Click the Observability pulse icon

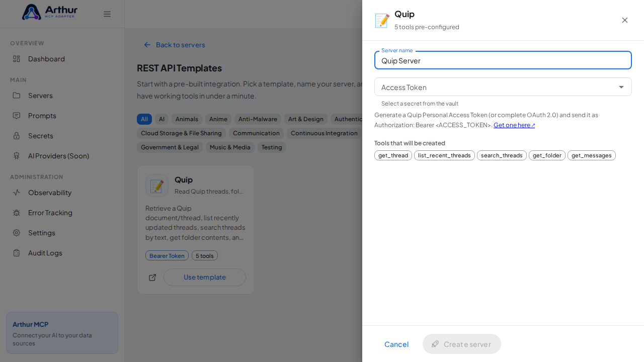[17, 193]
